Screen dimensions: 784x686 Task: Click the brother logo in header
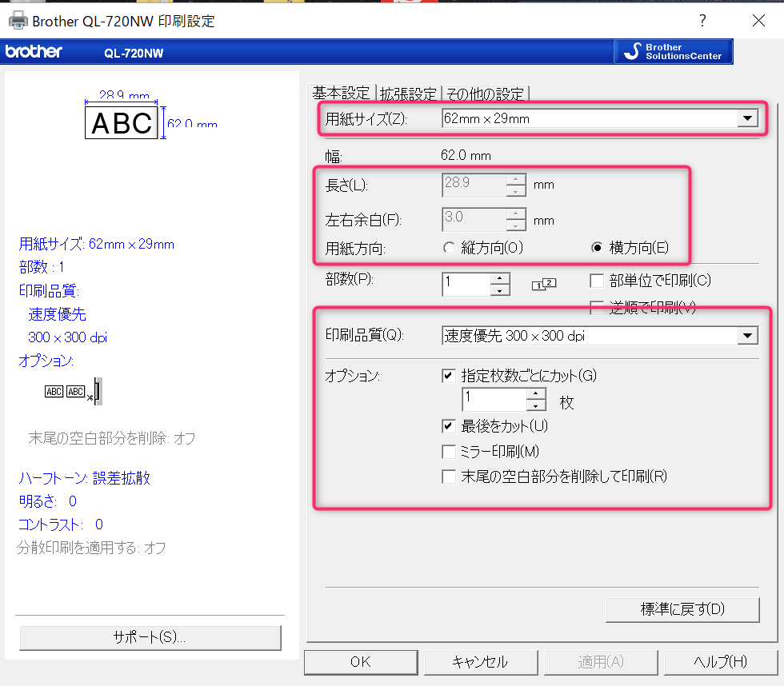click(x=34, y=52)
